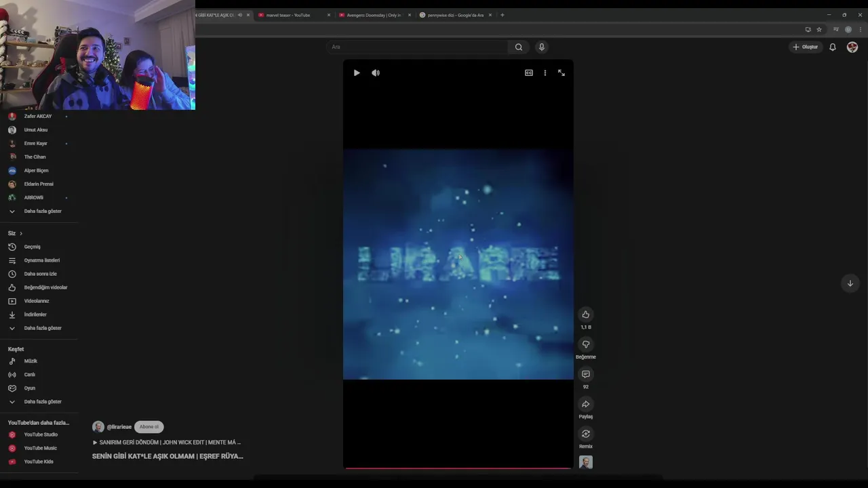Seek on the red progress bar
This screenshot has width=868, height=488.
(458, 468)
